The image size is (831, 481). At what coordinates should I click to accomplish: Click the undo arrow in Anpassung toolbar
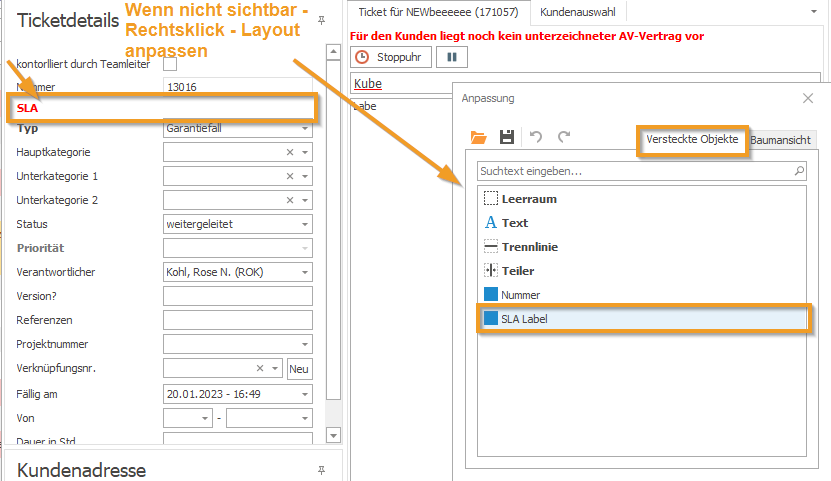[x=536, y=137]
